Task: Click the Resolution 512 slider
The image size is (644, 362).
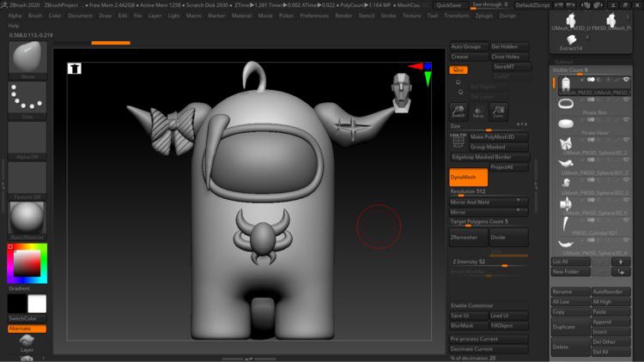Action: tap(489, 192)
